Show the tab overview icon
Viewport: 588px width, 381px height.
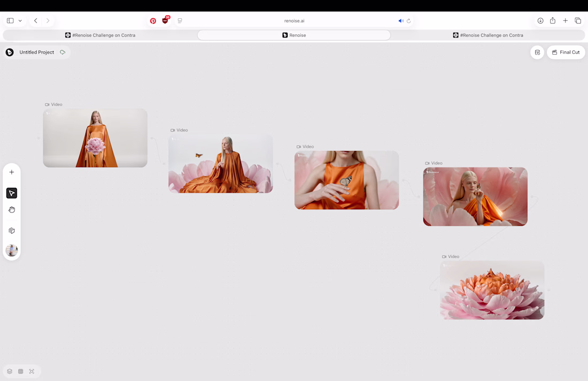click(578, 21)
